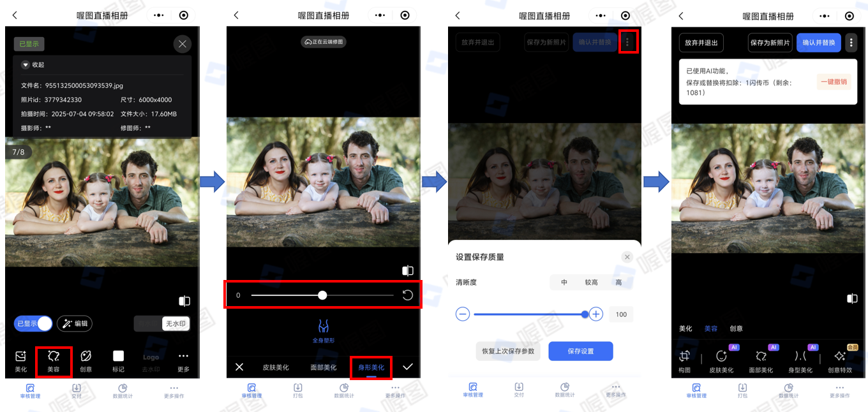Tap compare icon in AI notice screen
Image resolution: width=868 pixels, height=412 pixels.
851,298
